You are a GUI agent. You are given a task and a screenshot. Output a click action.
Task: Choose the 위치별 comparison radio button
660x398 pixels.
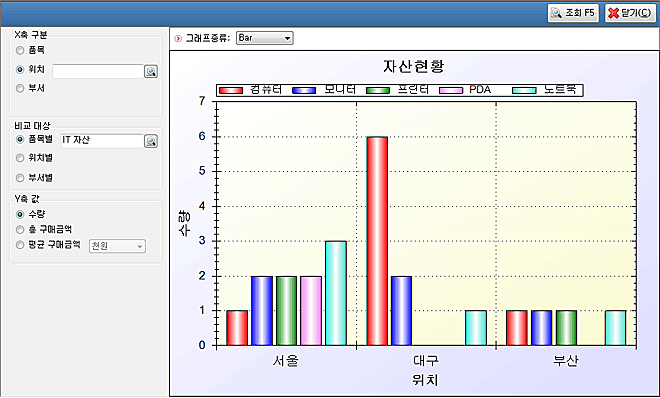(20, 158)
